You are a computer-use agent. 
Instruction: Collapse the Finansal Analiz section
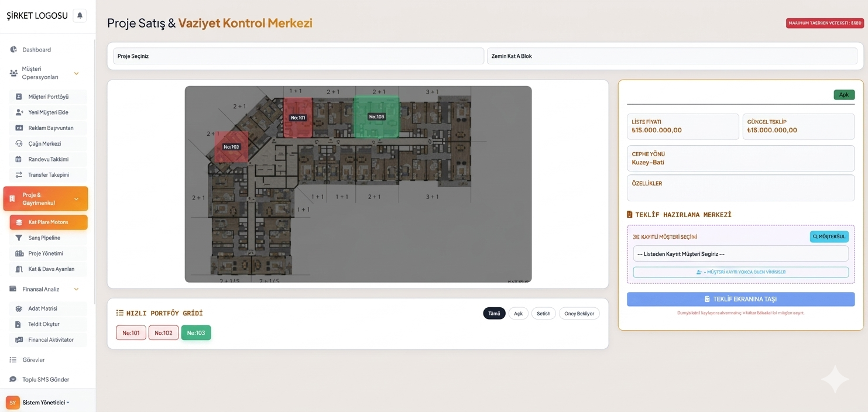pyautogui.click(x=76, y=289)
